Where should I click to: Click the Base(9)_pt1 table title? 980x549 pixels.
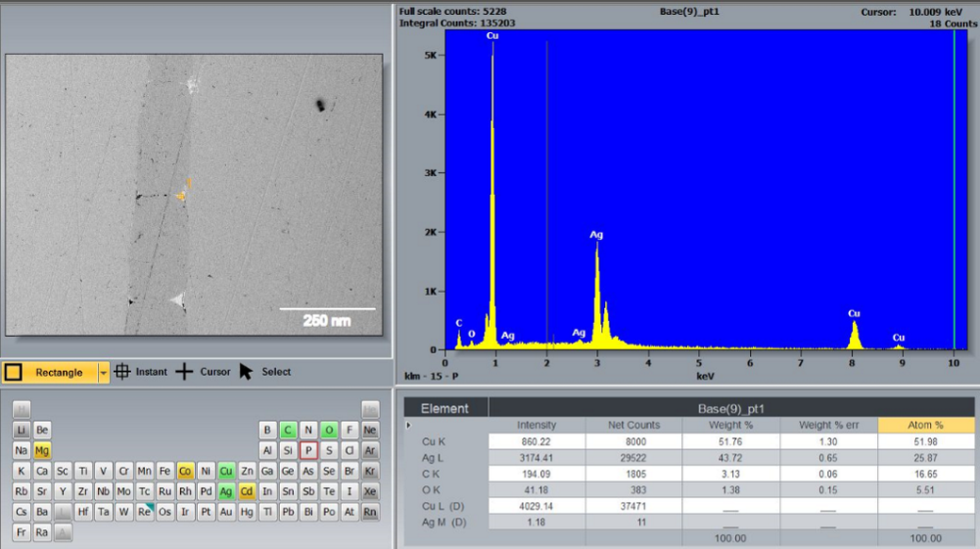pyautogui.click(x=731, y=409)
